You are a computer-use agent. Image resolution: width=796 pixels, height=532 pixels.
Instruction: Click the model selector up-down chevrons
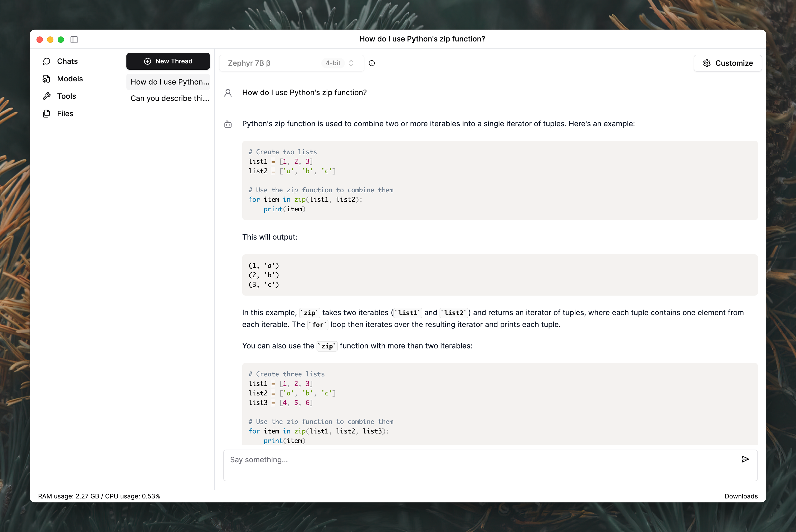351,63
